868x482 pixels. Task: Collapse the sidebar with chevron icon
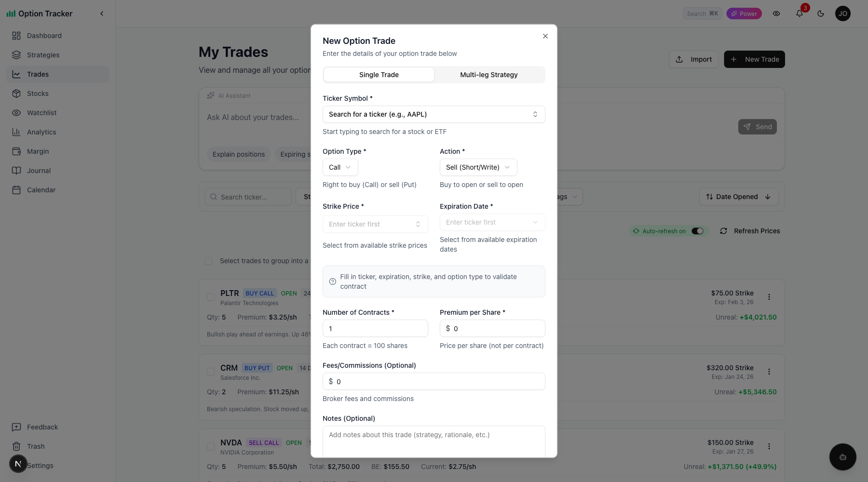tap(102, 13)
